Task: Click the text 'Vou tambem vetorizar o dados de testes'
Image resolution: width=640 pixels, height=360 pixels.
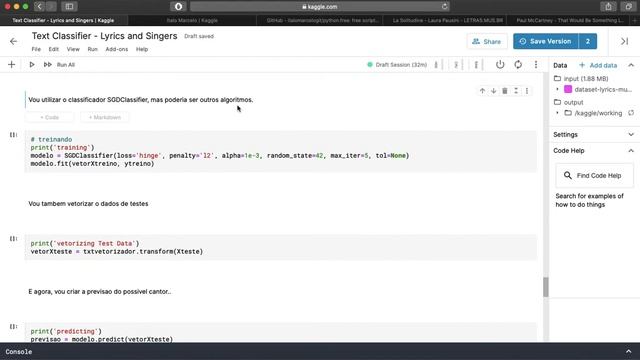Action: (x=88, y=204)
